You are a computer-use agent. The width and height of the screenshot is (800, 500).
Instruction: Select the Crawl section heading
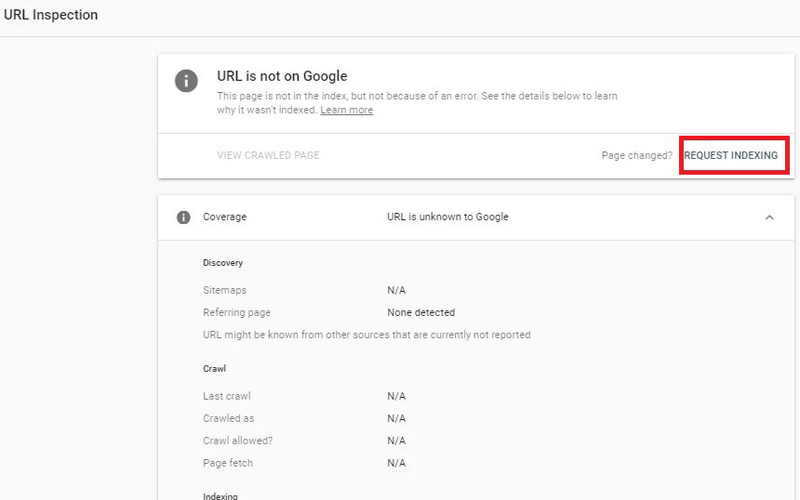pos(214,369)
